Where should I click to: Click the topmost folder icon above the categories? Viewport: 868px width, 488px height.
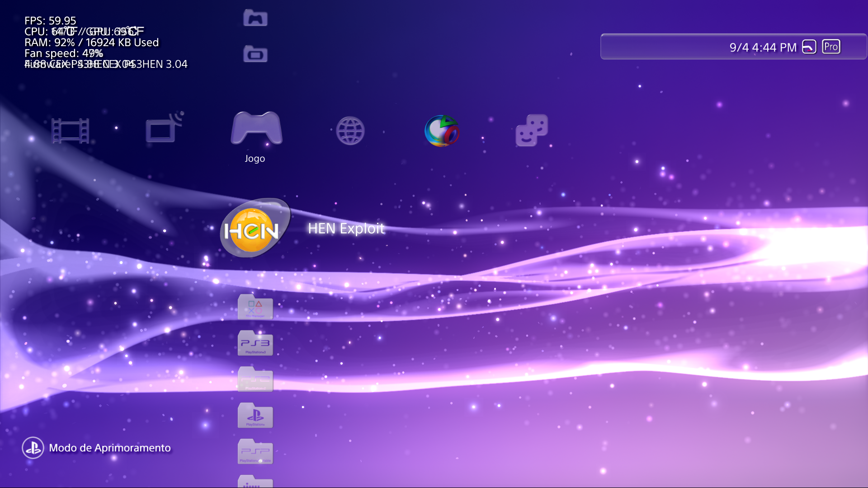(255, 18)
